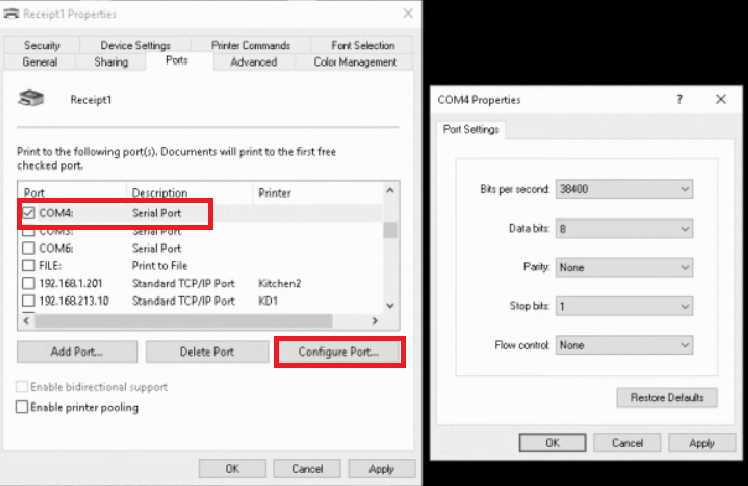Enable printer pooling checkbox
Screen dimensions: 748x486
[22, 407]
